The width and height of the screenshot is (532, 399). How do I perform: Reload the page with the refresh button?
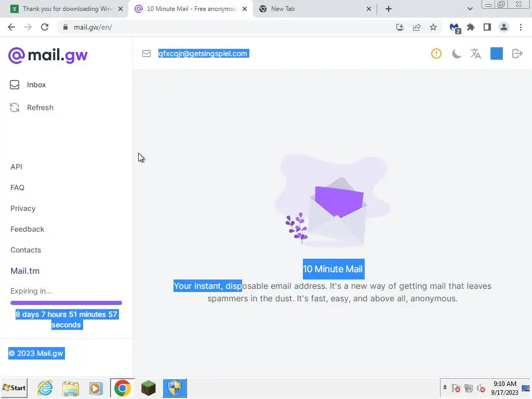[45, 27]
